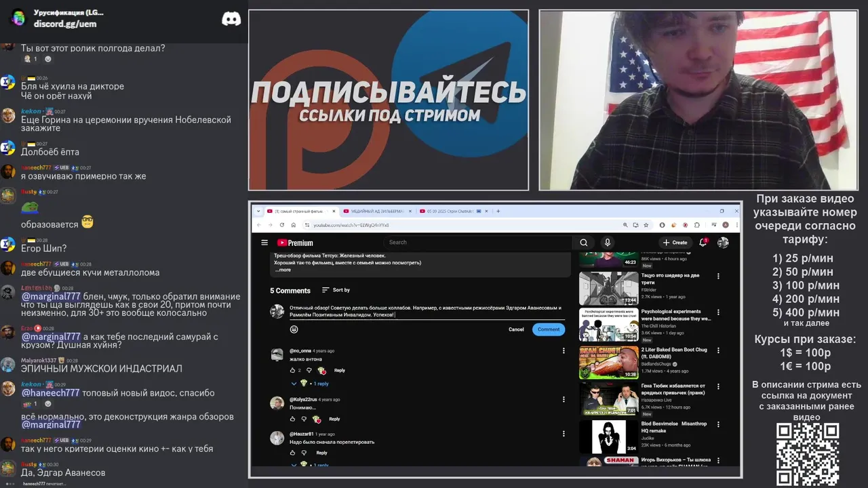Click the YouTube Premium logo
The height and width of the screenshot is (488, 868).
coord(295,243)
